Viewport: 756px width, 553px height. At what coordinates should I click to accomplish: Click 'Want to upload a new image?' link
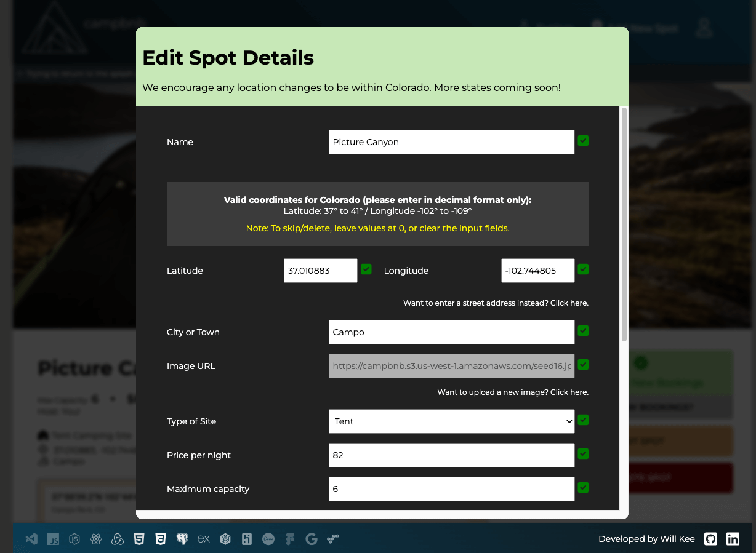point(512,392)
